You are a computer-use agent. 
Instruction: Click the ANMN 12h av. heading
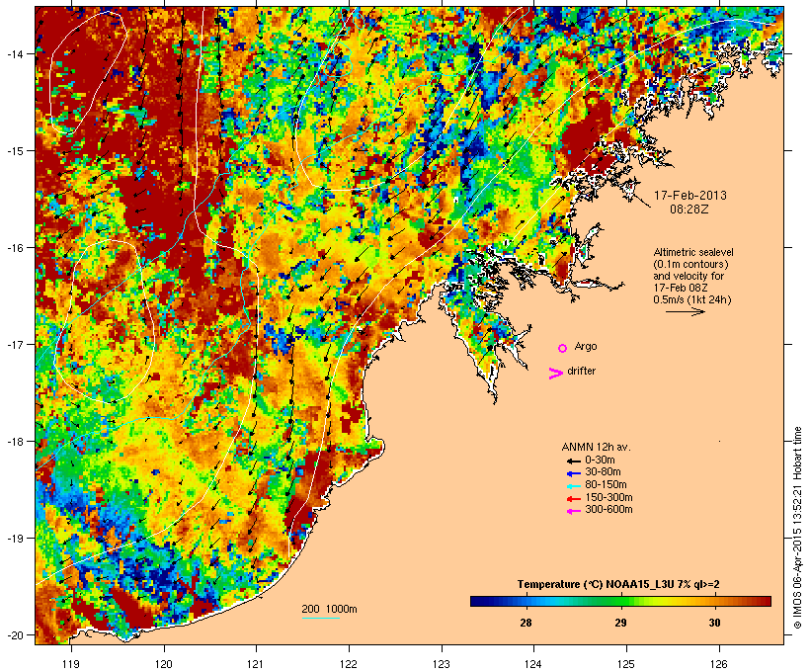tap(596, 447)
